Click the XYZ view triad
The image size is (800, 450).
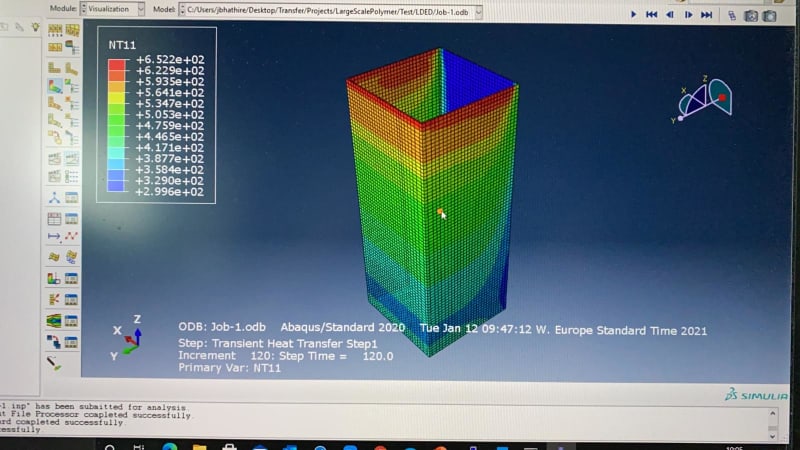127,337
